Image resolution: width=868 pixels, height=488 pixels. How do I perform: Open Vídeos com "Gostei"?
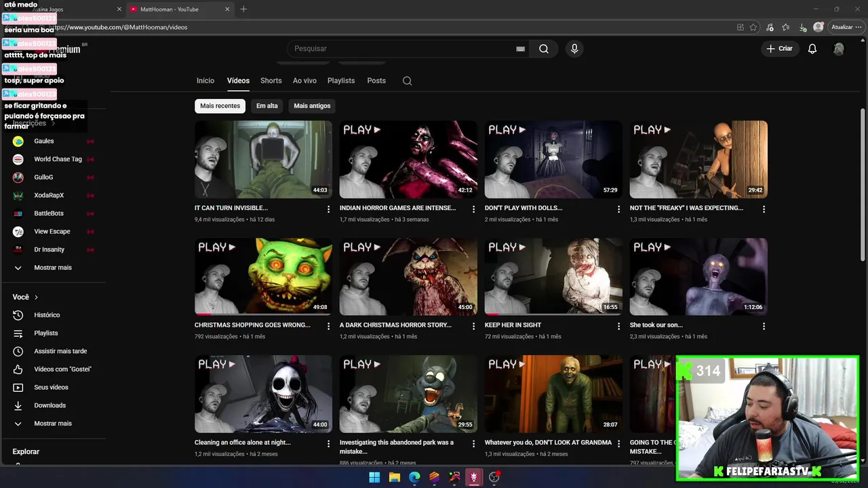[53, 369]
